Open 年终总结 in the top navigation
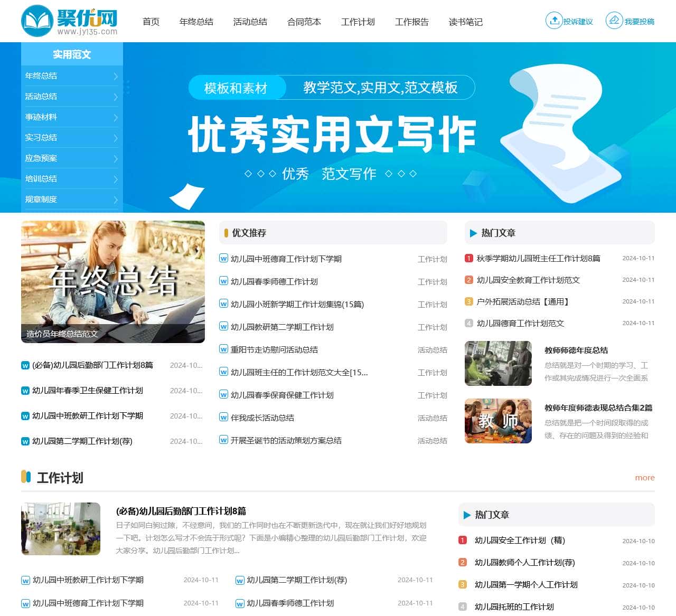676x616 pixels. tap(196, 22)
